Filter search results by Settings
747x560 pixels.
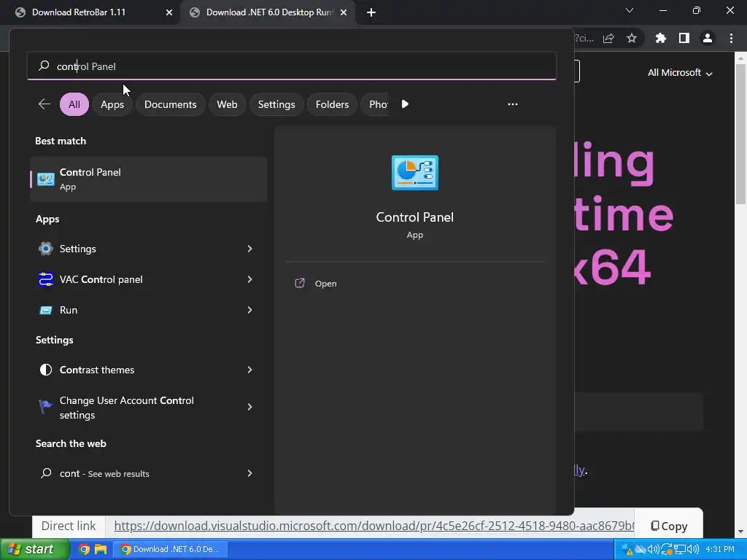pos(276,104)
